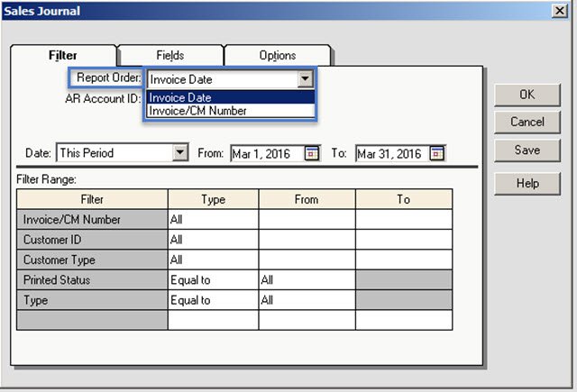Image resolution: width=577 pixels, height=392 pixels.
Task: Select Type cell for Customer ID row
Action: (x=213, y=240)
